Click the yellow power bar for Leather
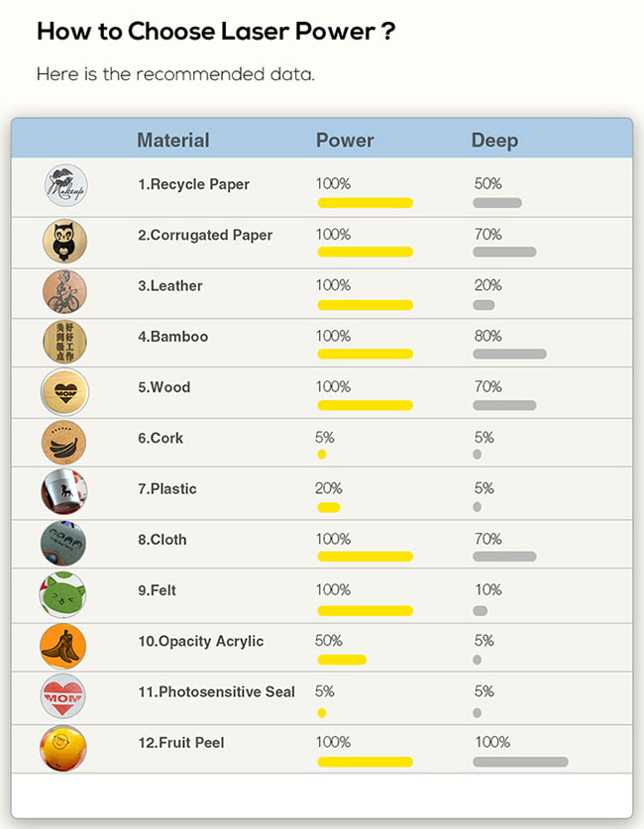This screenshot has height=829, width=644. (x=365, y=305)
